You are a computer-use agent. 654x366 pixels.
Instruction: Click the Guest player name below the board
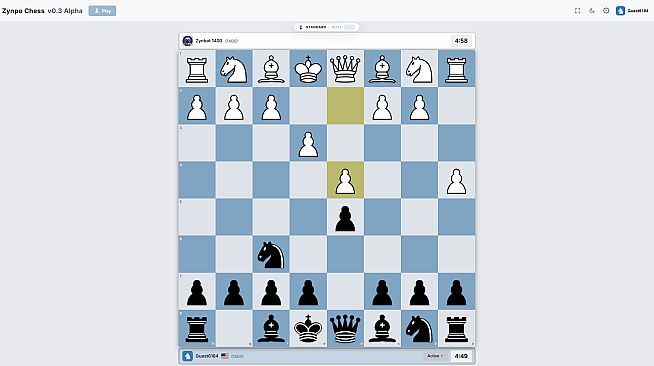207,356
